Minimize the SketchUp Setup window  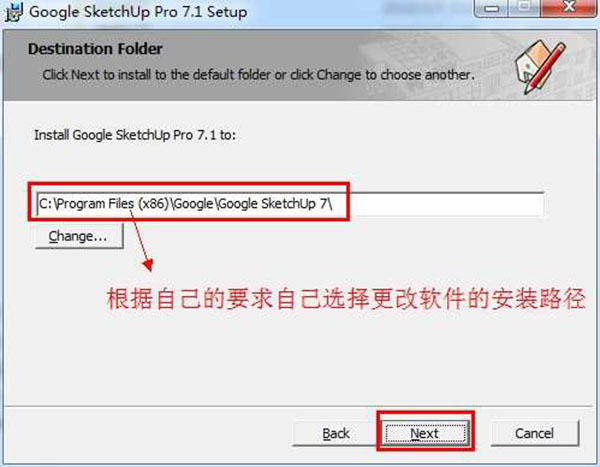point(492,8)
